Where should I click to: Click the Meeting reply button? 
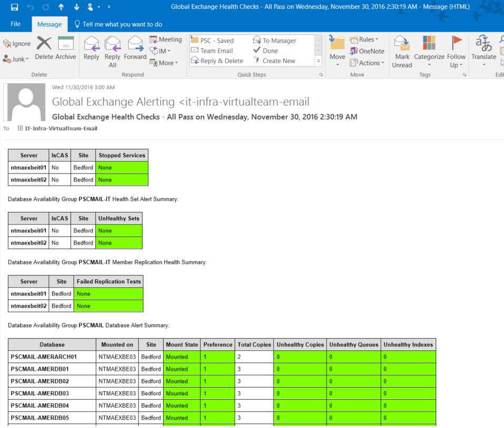point(166,39)
